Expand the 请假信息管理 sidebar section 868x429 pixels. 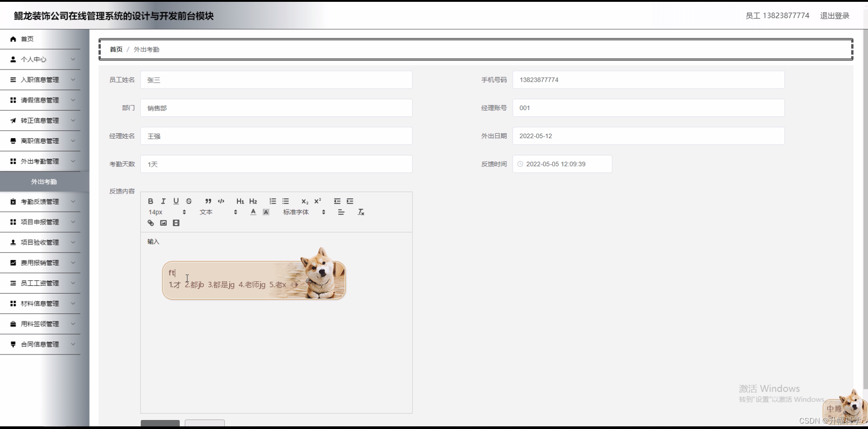[40, 100]
